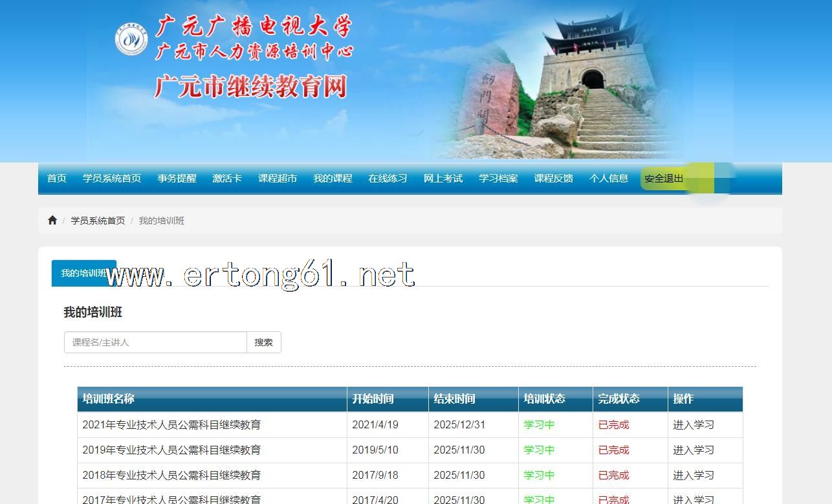Screen dimensions: 832x504
Task: Select 激活卡 in navigation bar
Action: (x=227, y=179)
